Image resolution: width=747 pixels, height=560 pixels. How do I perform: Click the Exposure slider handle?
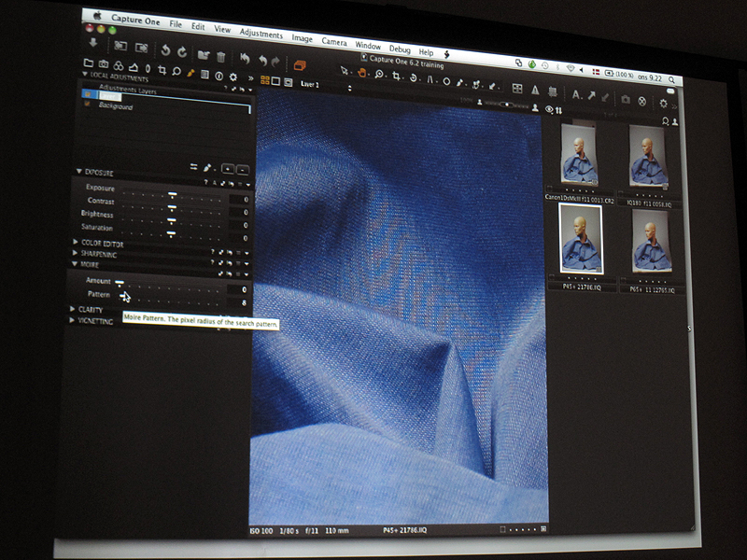click(x=173, y=195)
